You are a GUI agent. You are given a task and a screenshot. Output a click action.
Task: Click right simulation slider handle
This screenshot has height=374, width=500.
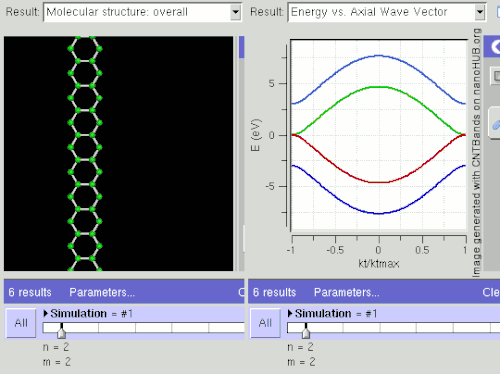pyautogui.click(x=306, y=331)
